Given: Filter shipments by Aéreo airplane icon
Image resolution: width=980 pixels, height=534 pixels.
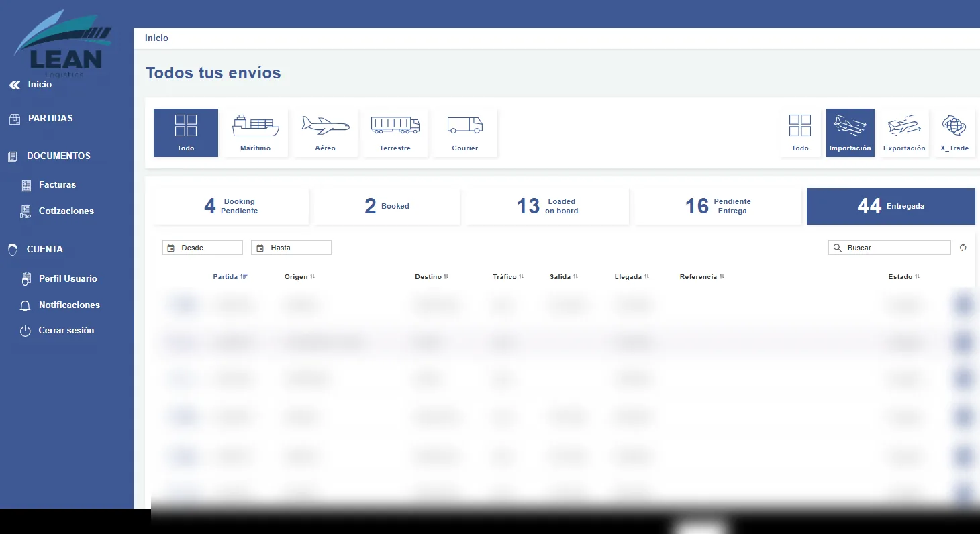Looking at the screenshot, I should point(326,133).
